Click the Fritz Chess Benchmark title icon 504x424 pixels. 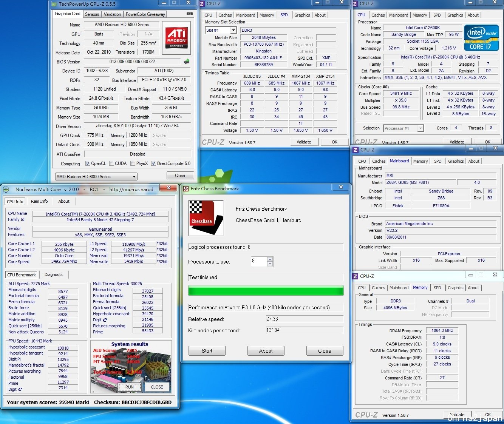(x=186, y=189)
